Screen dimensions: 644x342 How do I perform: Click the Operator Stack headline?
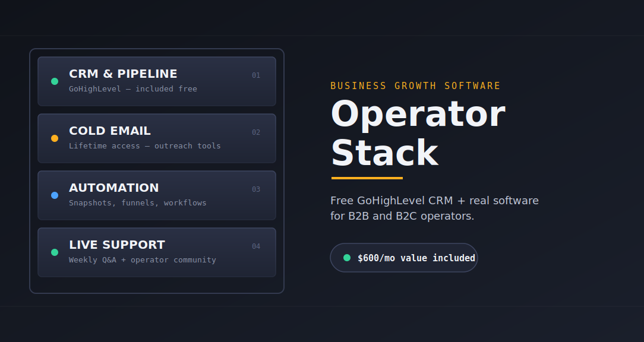click(x=418, y=134)
